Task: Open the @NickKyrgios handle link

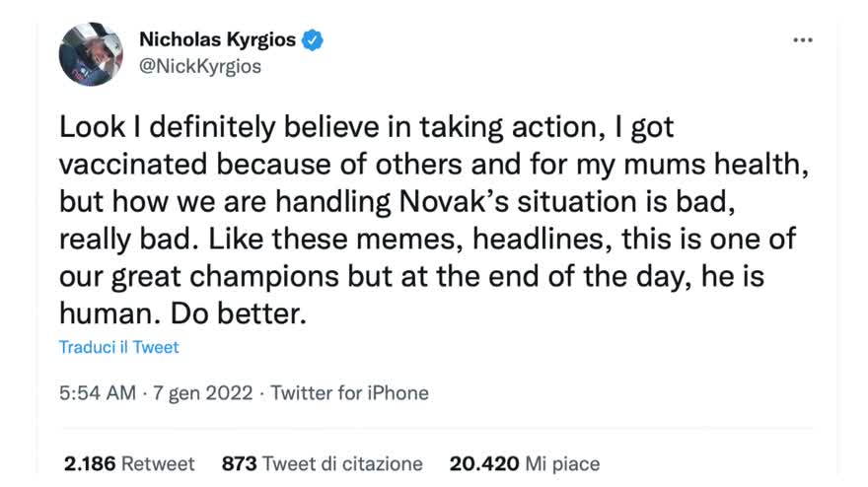Action: 200,66
